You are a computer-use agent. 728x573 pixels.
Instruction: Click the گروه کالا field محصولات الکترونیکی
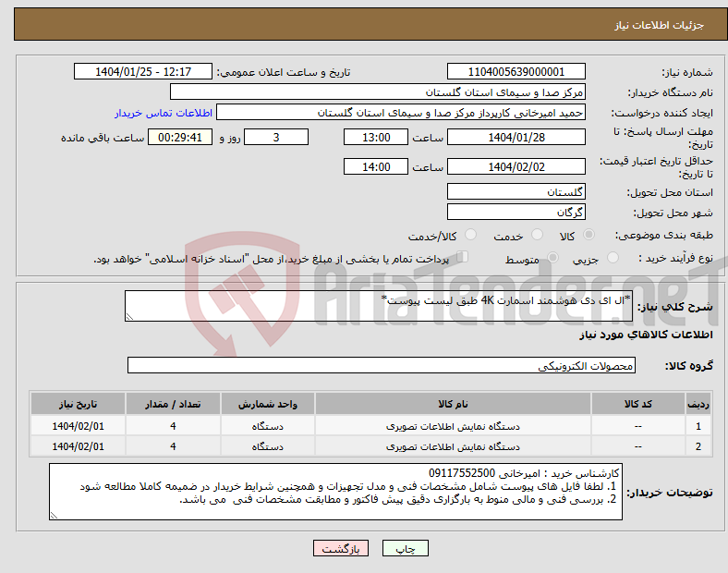(x=382, y=365)
